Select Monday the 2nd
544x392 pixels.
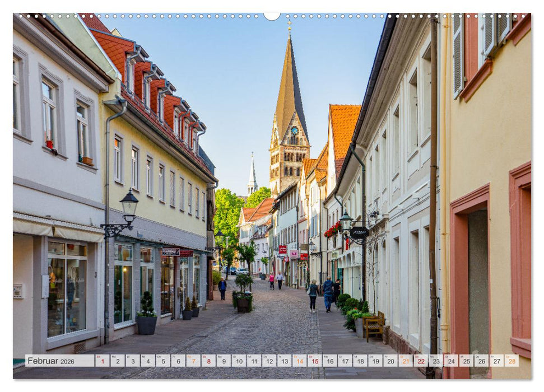118,362
